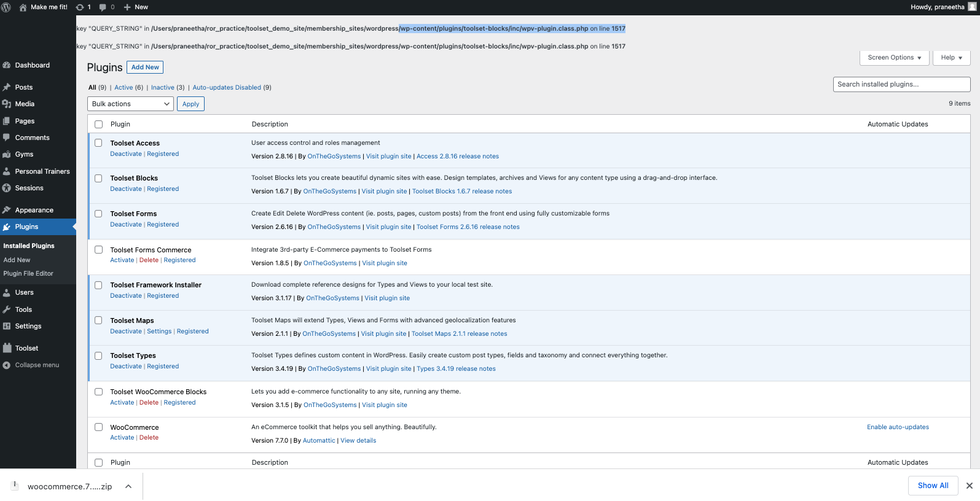The width and height of the screenshot is (980, 501).
Task: Filter plugins by Inactive
Action: tap(163, 87)
